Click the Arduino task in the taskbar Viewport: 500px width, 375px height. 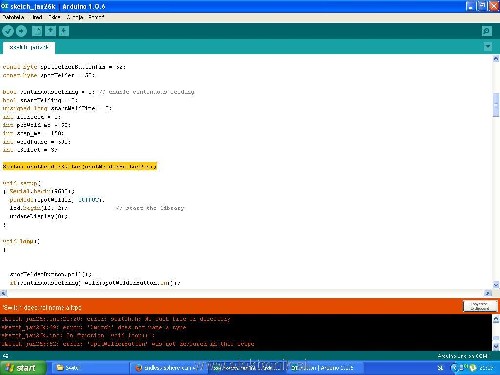[322, 368]
